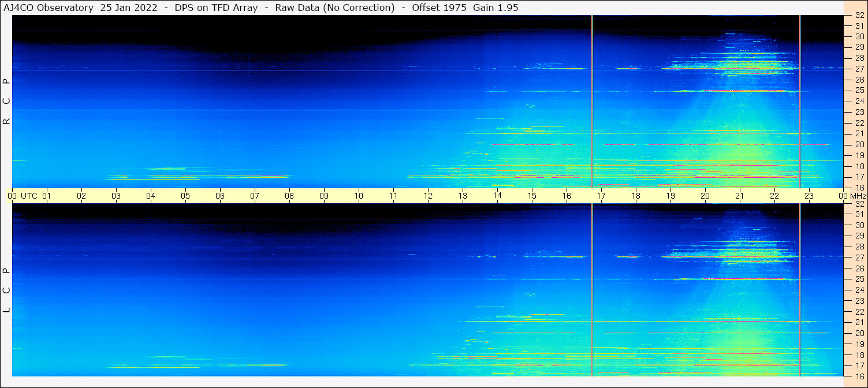Click the '15' hour tick on time axis
Viewport: 868px width, 388px height.
pyautogui.click(x=532, y=196)
